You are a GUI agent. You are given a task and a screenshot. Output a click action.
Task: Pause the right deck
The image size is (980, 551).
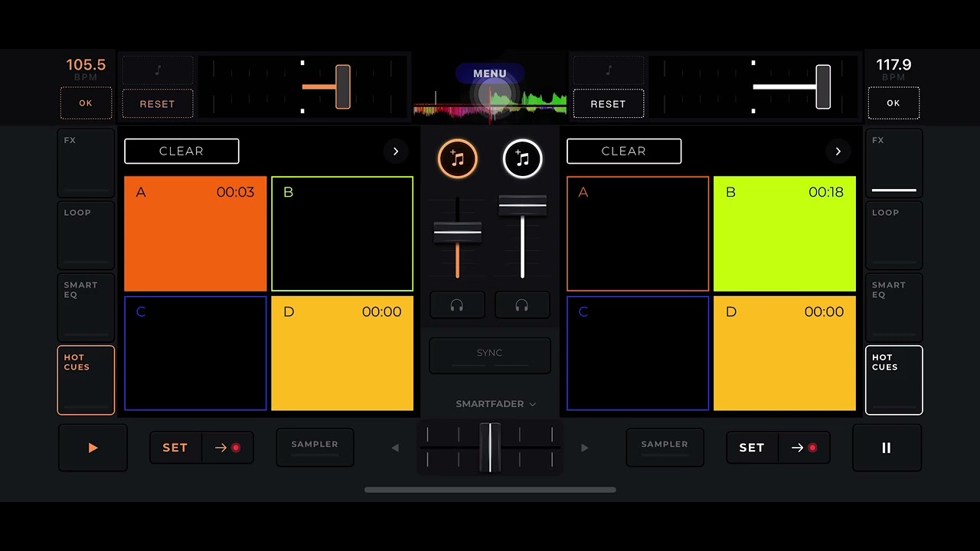click(x=887, y=448)
